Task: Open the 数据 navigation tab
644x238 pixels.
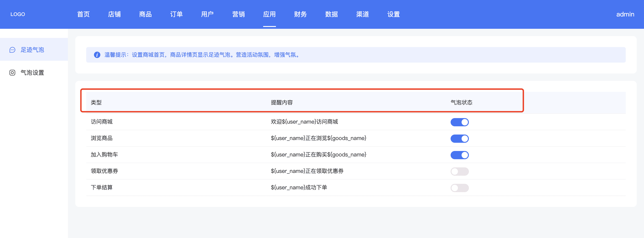Action: coord(331,14)
